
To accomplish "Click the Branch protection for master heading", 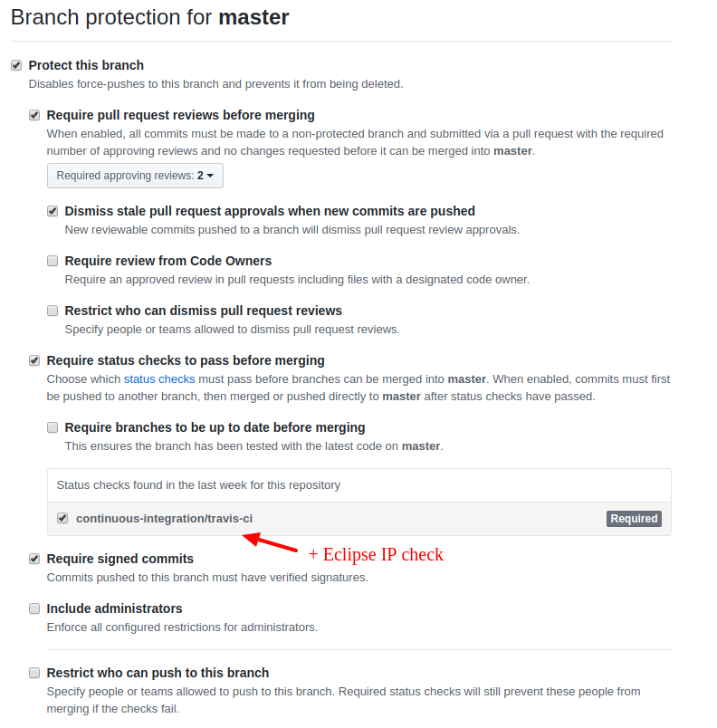I will pos(145,16).
